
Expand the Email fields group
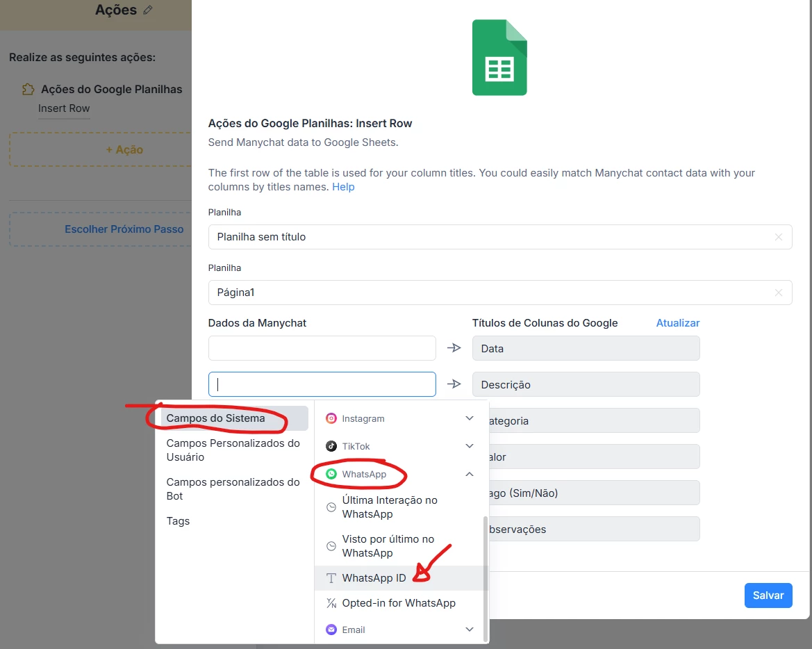(469, 630)
